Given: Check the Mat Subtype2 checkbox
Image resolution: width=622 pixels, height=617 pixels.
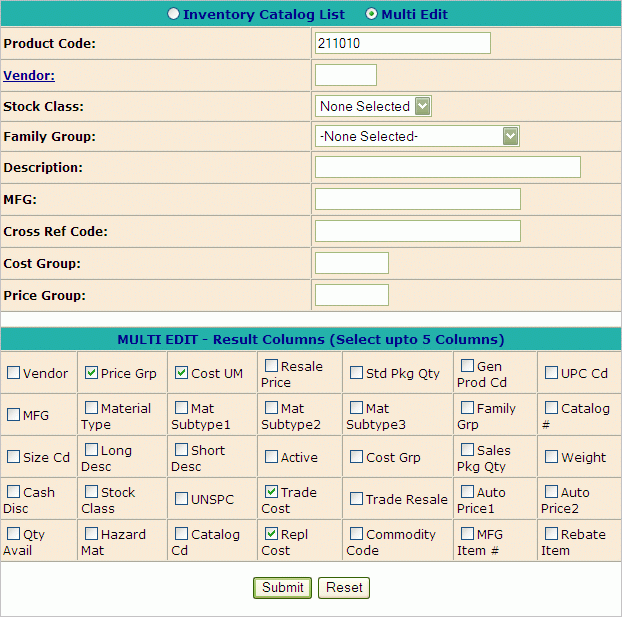Looking at the screenshot, I should (271, 407).
